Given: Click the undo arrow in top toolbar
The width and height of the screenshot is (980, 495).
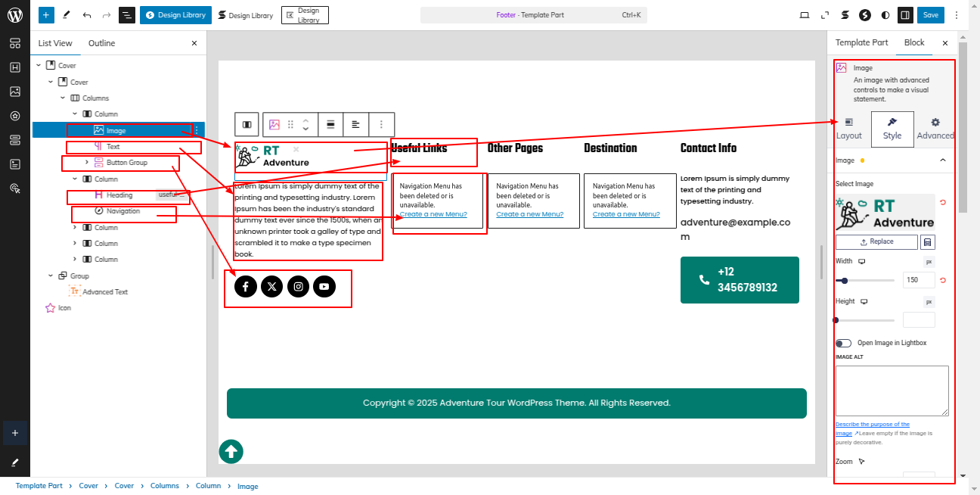Looking at the screenshot, I should pyautogui.click(x=87, y=15).
